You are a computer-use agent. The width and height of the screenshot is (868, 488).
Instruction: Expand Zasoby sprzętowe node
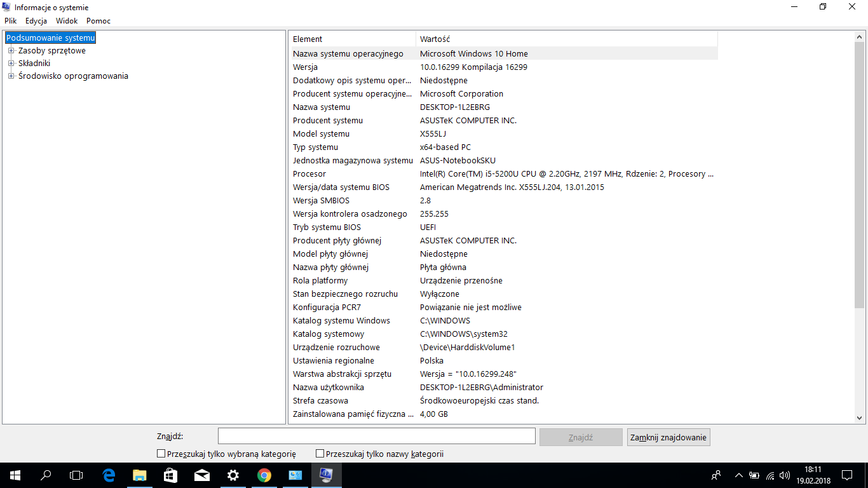(x=11, y=50)
